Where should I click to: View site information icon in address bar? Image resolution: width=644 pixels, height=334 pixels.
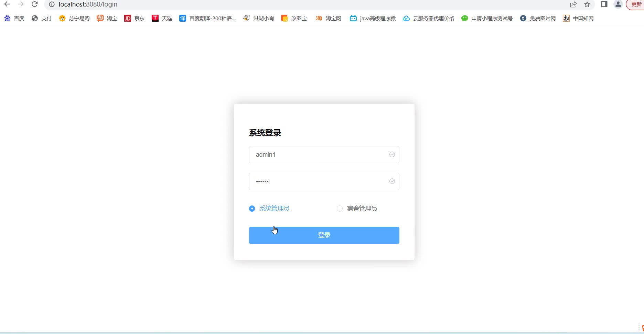[x=52, y=4]
